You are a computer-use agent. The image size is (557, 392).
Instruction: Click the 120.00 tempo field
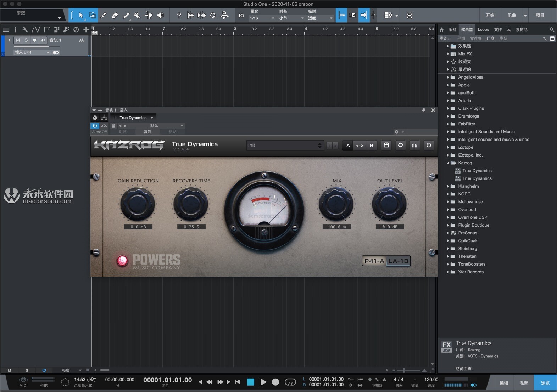[x=431, y=379]
